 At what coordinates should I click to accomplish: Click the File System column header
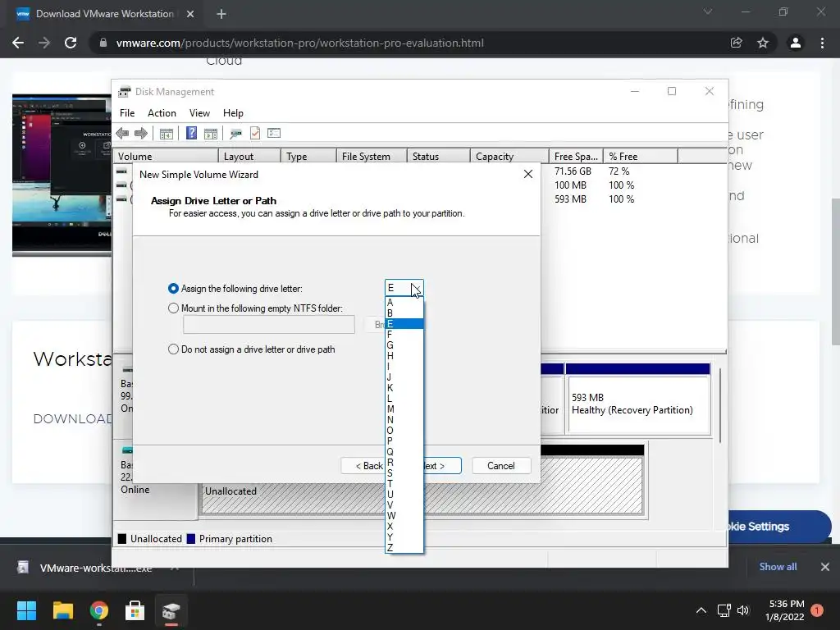[372, 157]
